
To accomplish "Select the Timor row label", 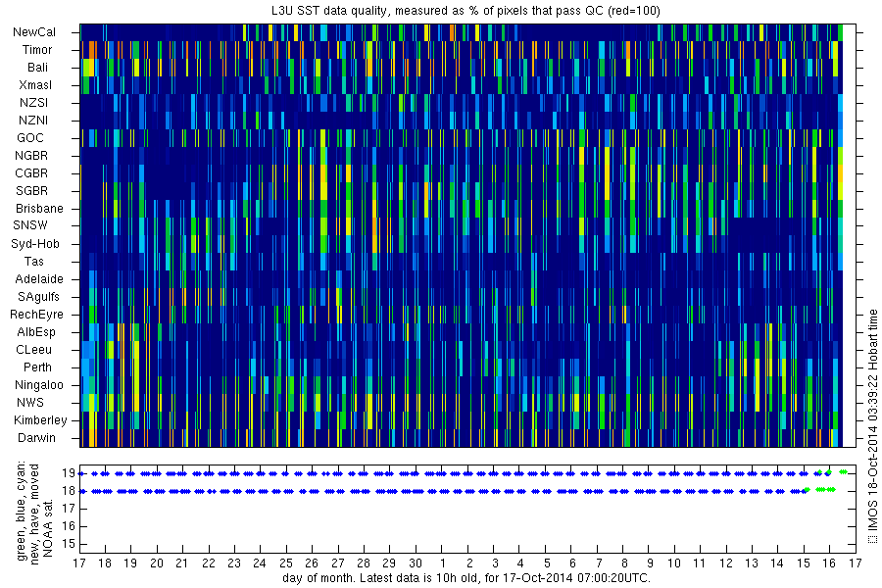I will click(37, 50).
